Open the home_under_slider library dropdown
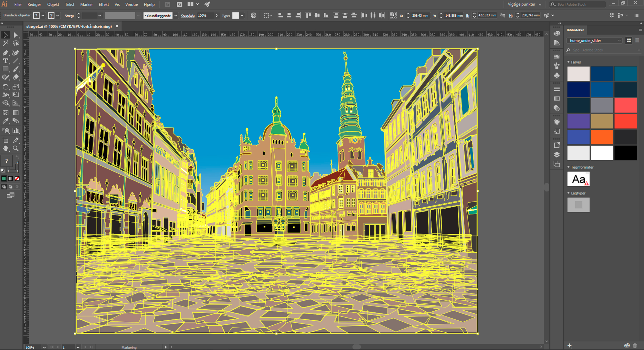The width and height of the screenshot is (644, 350). (x=594, y=41)
